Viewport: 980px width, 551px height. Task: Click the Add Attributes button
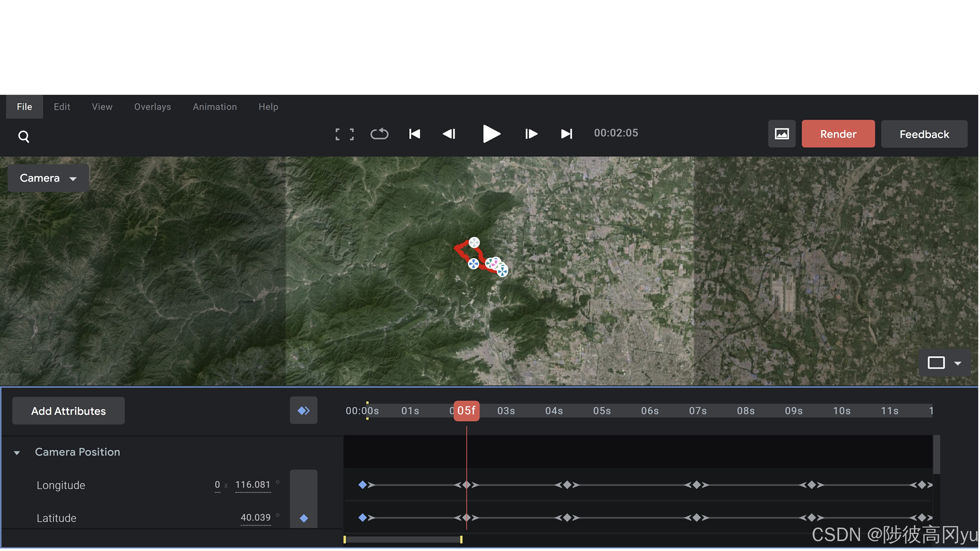coord(68,411)
